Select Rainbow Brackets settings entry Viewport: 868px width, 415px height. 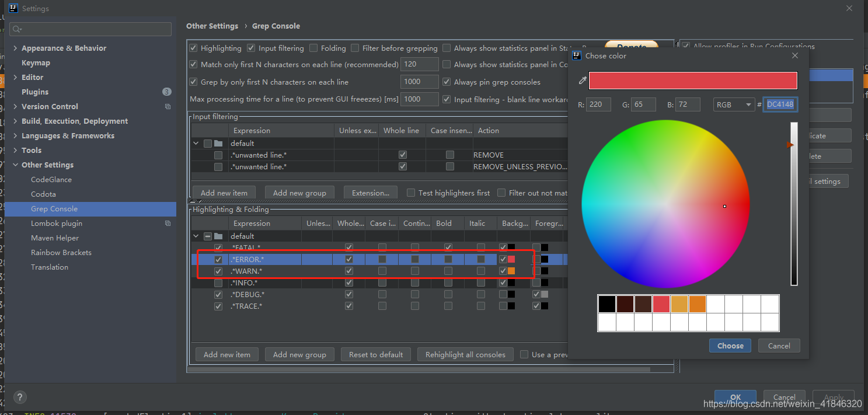click(x=61, y=253)
